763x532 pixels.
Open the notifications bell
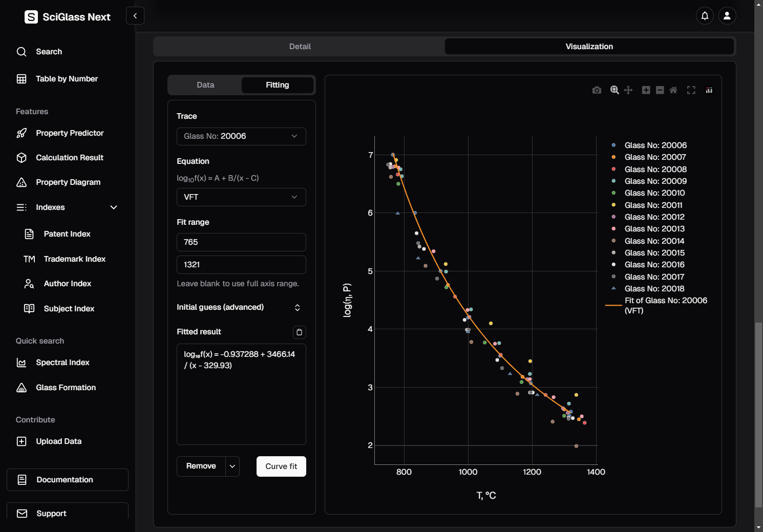[705, 16]
